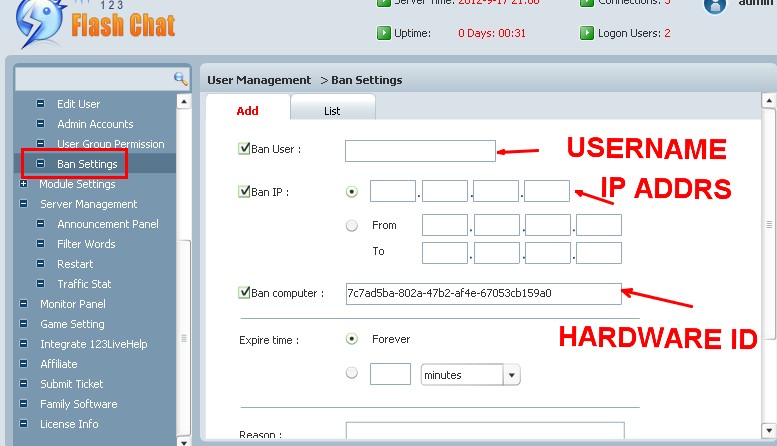Switch to the Add tab

pyautogui.click(x=248, y=111)
